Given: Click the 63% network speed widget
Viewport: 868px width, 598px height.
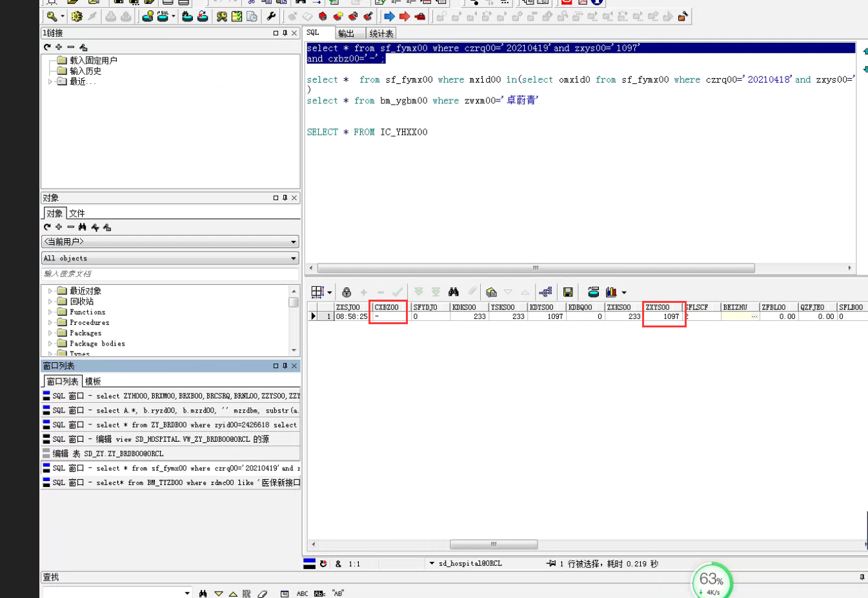Looking at the screenshot, I should (712, 581).
